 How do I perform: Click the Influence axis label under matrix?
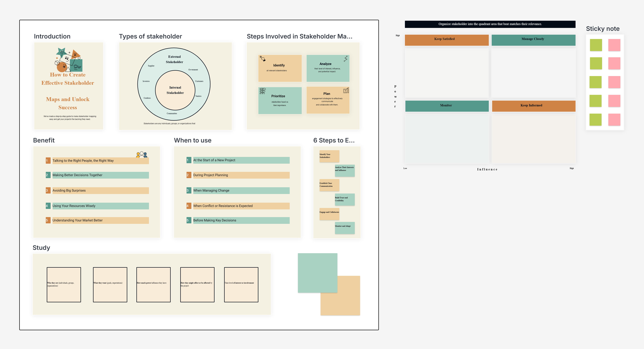click(487, 169)
